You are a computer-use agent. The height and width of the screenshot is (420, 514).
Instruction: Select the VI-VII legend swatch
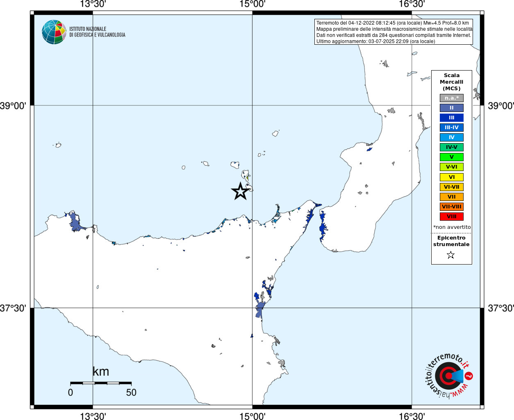(x=452, y=187)
